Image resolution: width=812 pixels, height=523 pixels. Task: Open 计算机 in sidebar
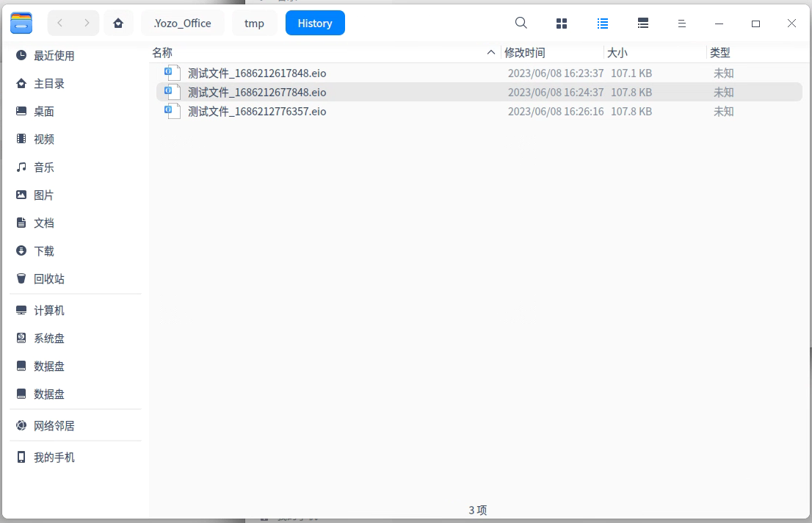(x=76, y=310)
